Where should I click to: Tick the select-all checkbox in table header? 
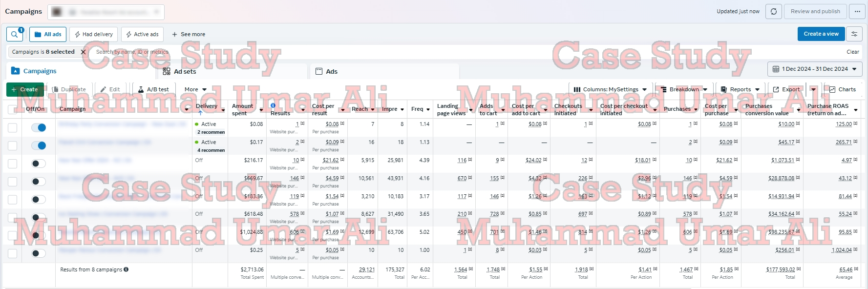[x=13, y=109]
